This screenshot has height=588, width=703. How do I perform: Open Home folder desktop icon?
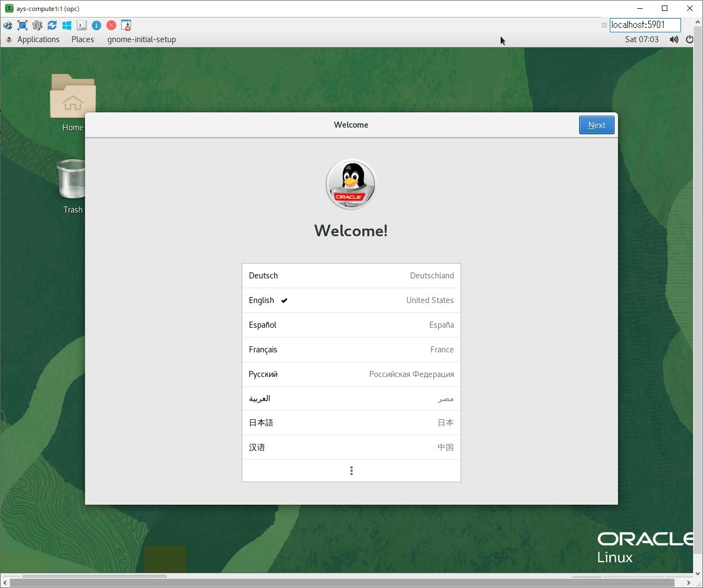(x=72, y=102)
